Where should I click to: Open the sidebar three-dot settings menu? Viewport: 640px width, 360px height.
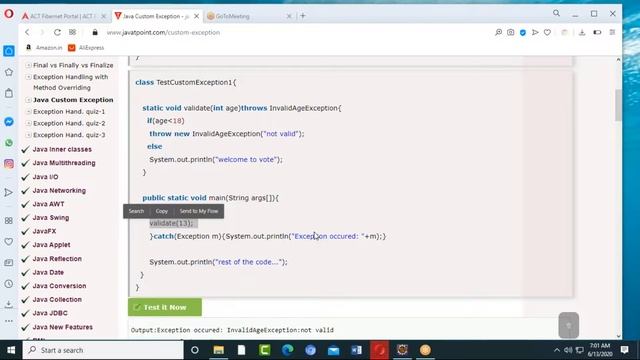(x=9, y=321)
